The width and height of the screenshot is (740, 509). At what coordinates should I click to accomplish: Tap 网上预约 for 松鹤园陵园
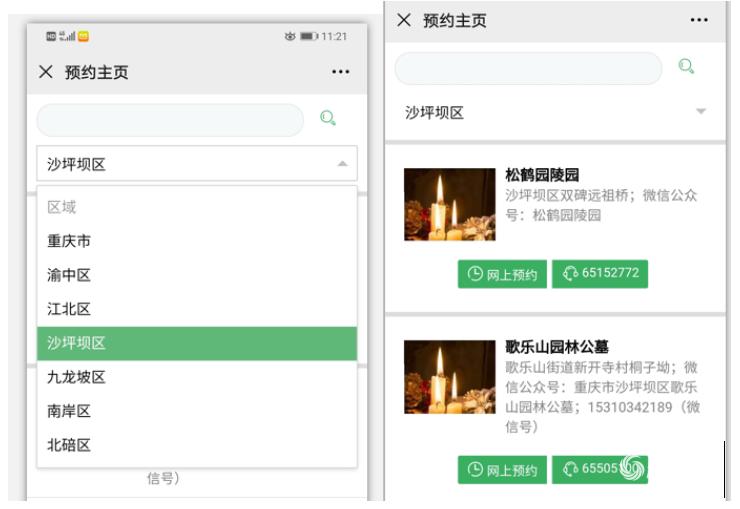coord(502,274)
